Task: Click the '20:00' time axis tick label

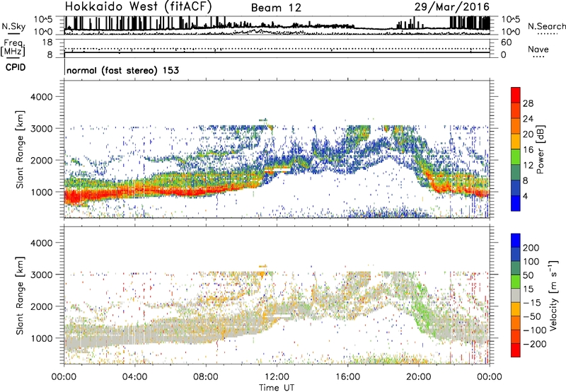Action: [x=418, y=377]
